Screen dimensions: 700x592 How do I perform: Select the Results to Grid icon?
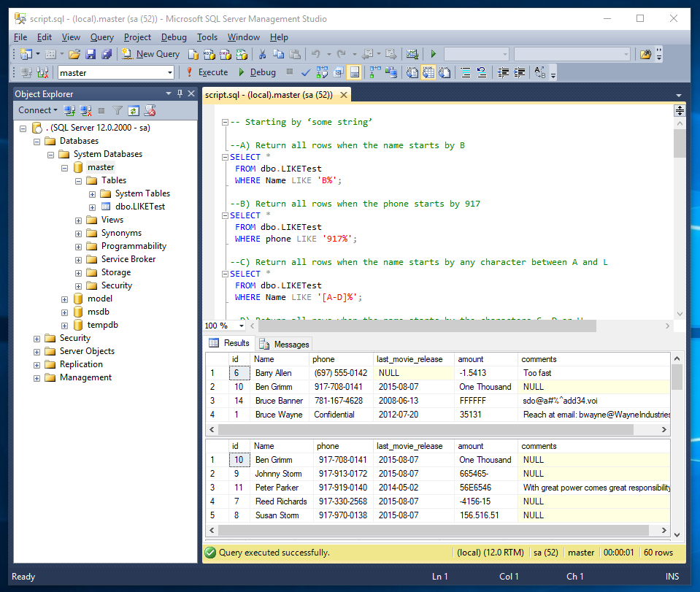coord(428,72)
